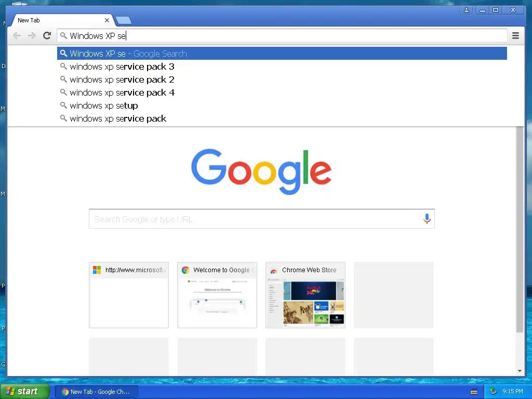Choose suggestion windows xp setup
Screen dimensions: 532x399
[282, 105]
